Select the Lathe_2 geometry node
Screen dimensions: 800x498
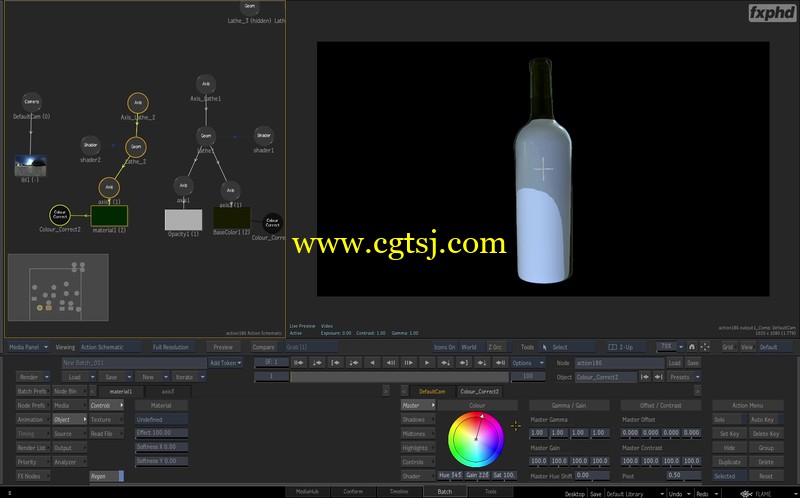[x=135, y=147]
